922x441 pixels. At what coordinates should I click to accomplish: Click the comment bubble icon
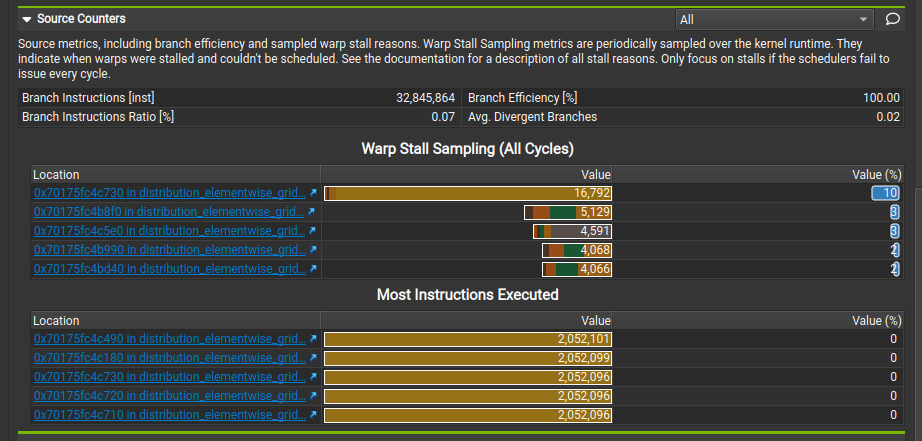[892, 19]
